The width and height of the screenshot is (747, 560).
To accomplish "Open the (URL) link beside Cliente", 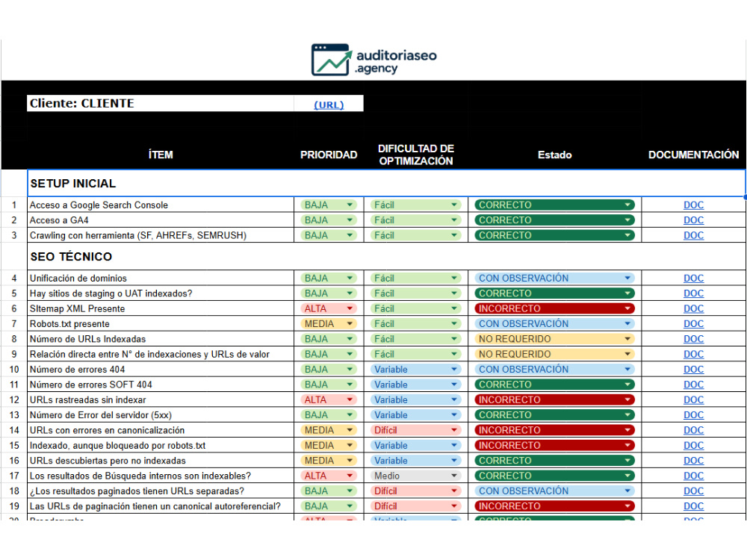I will pyautogui.click(x=329, y=105).
